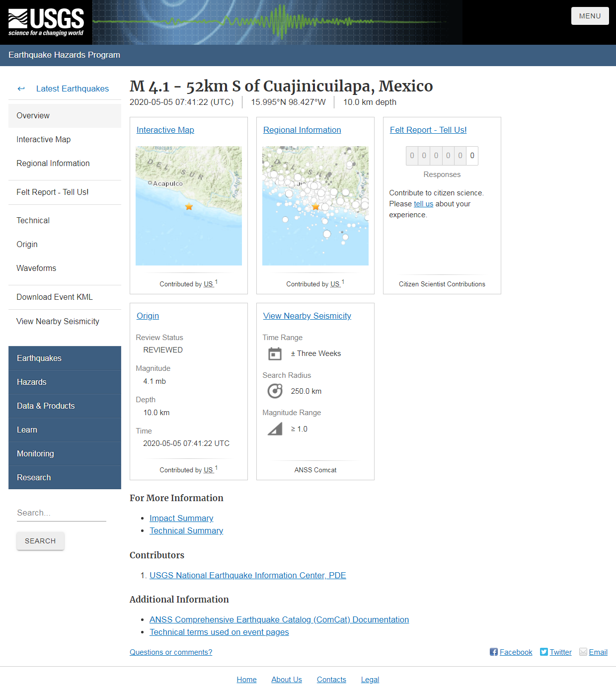
Task: Click Questions or comments at page bottom
Action: [x=170, y=652]
